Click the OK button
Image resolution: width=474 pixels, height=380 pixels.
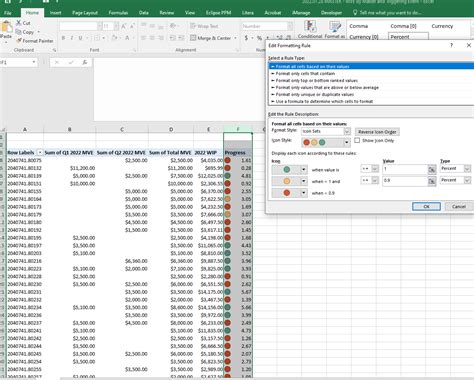click(x=426, y=206)
